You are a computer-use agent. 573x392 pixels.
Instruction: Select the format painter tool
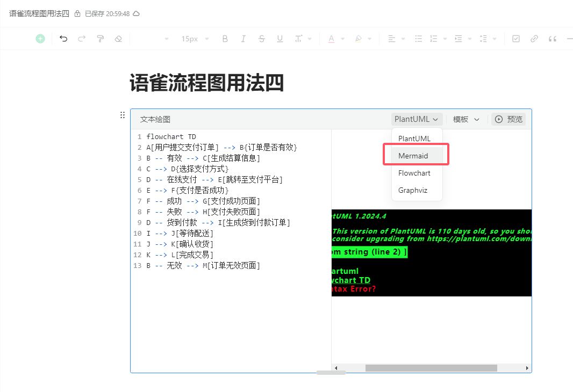(100, 39)
